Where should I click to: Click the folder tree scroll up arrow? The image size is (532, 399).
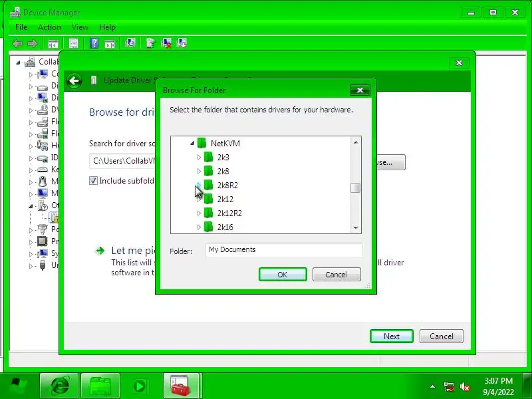tap(356, 142)
